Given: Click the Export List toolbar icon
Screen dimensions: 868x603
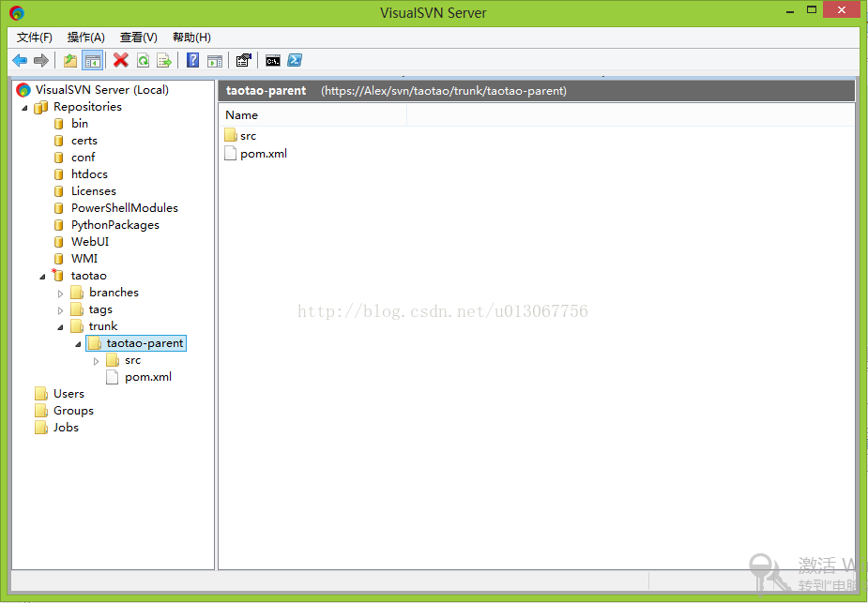Looking at the screenshot, I should [164, 60].
